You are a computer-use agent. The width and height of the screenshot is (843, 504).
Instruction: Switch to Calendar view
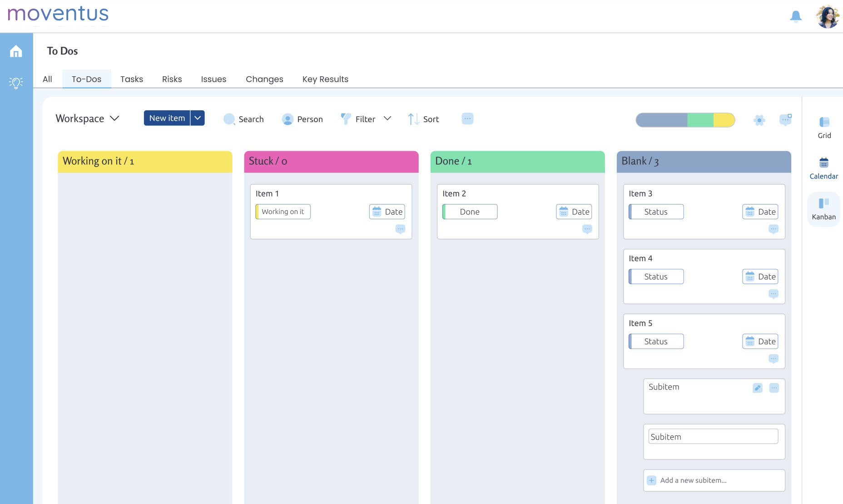coord(823,168)
